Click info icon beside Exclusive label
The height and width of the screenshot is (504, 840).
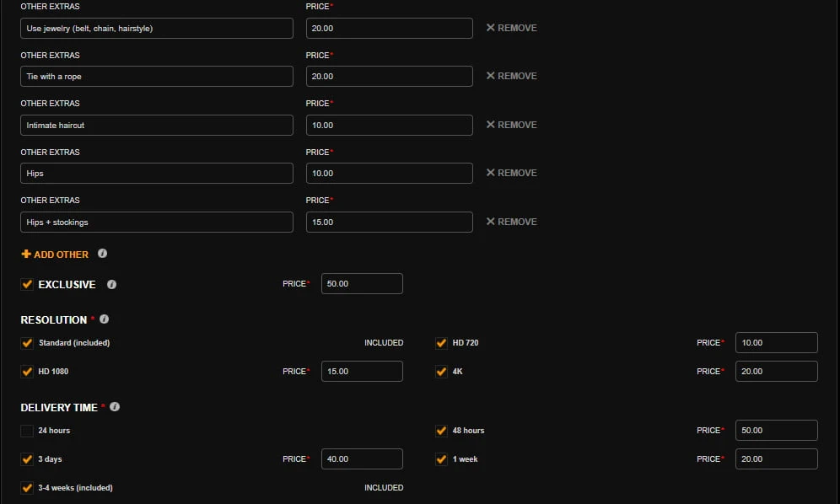pyautogui.click(x=111, y=285)
